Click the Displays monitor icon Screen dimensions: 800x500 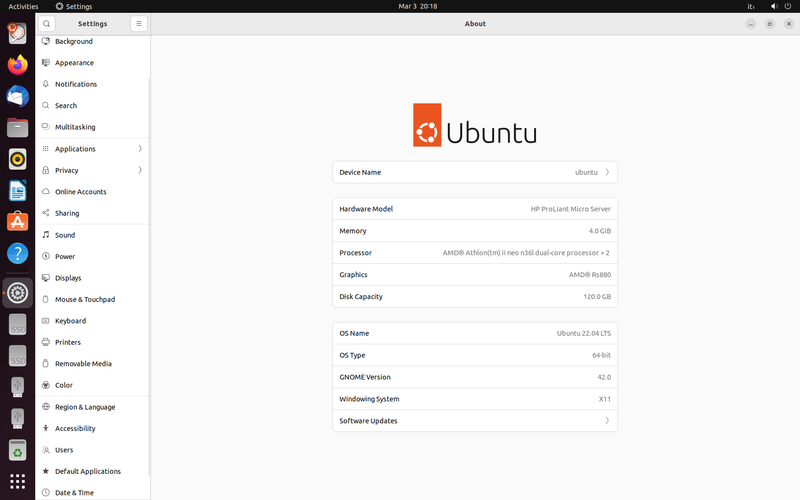point(46,278)
